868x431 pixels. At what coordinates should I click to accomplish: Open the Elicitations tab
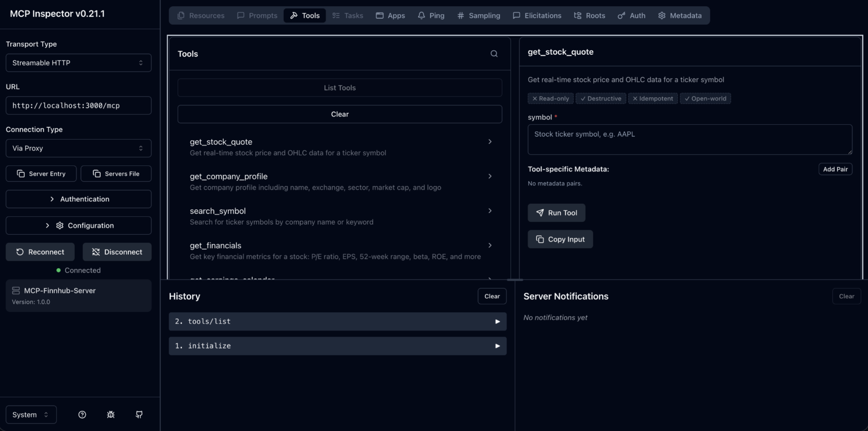tap(537, 16)
